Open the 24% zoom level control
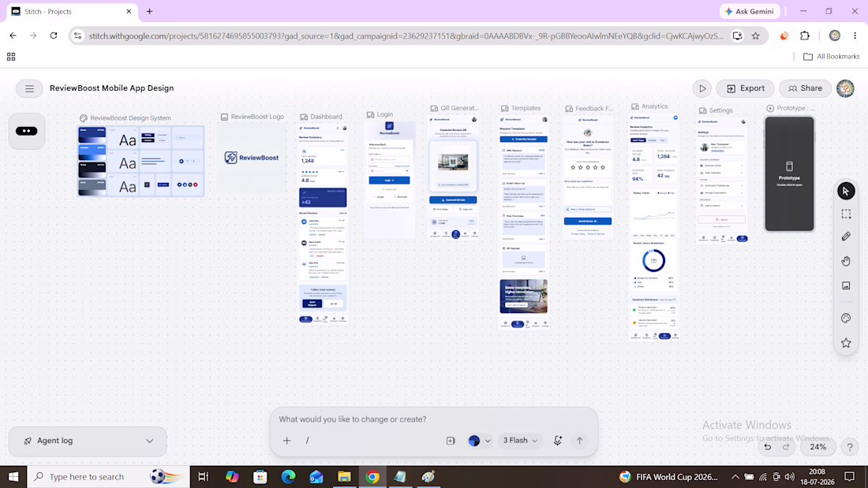This screenshot has height=488, width=868. (x=817, y=447)
